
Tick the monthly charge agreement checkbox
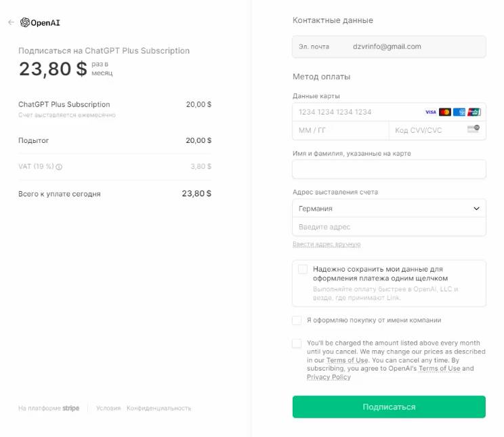pyautogui.click(x=297, y=343)
